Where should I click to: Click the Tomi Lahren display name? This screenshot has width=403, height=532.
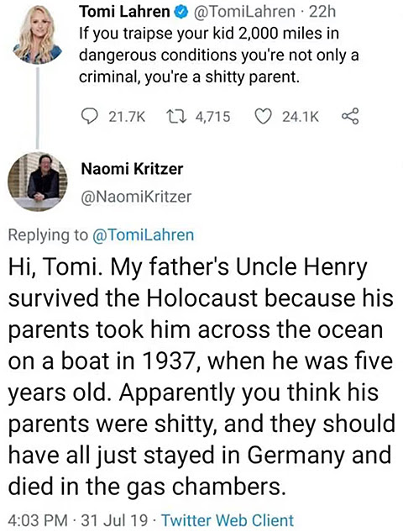[x=125, y=13]
